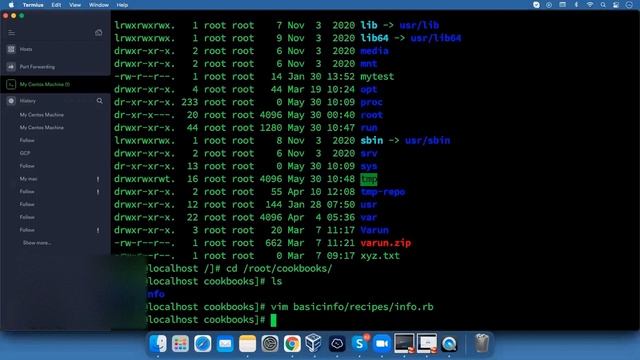Open Mail from the dock
The height and width of the screenshot is (360, 640).
225,344
